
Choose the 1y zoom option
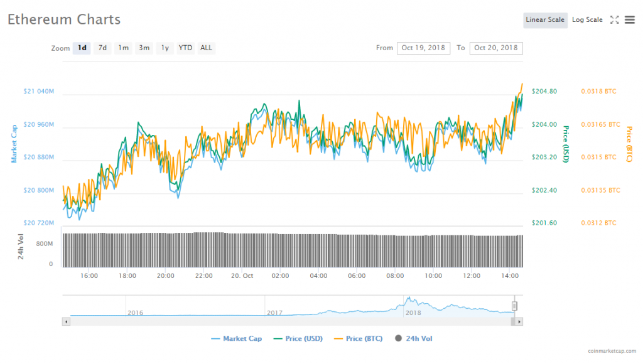coord(165,48)
